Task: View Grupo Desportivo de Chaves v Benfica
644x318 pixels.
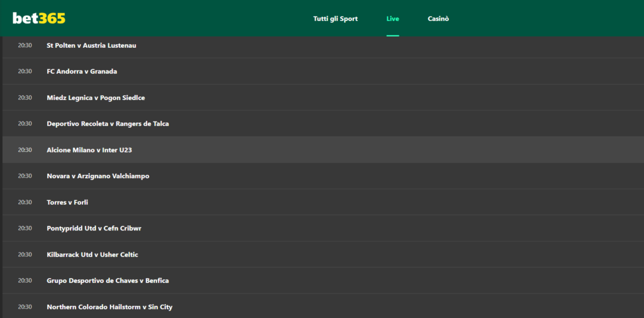Action: tap(108, 281)
